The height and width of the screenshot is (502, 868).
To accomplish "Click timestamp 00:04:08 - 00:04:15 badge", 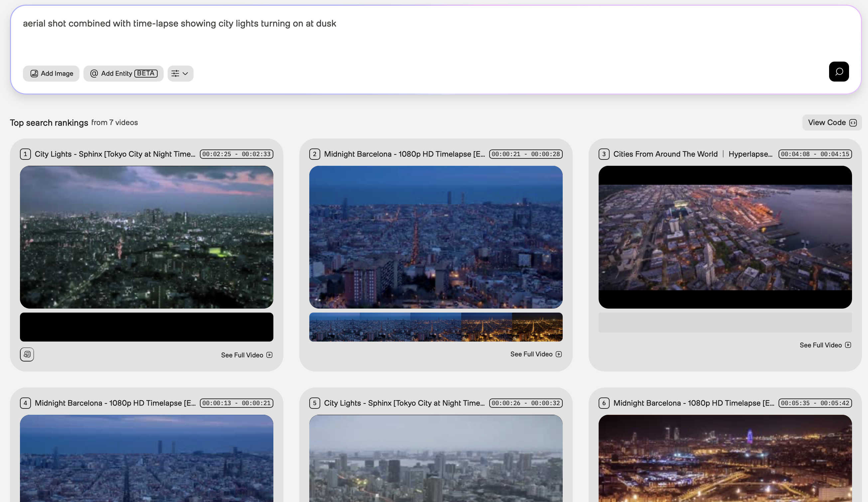I will coord(814,154).
